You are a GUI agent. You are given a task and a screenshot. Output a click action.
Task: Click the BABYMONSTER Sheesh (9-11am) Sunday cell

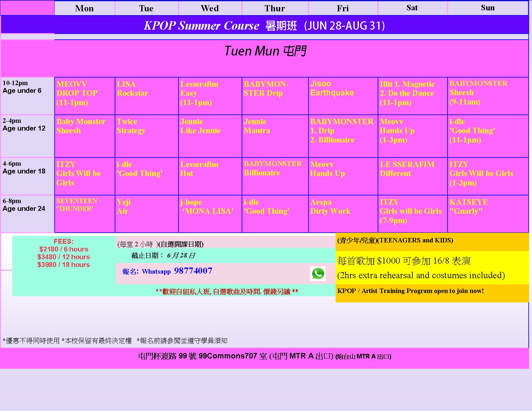tap(488, 96)
